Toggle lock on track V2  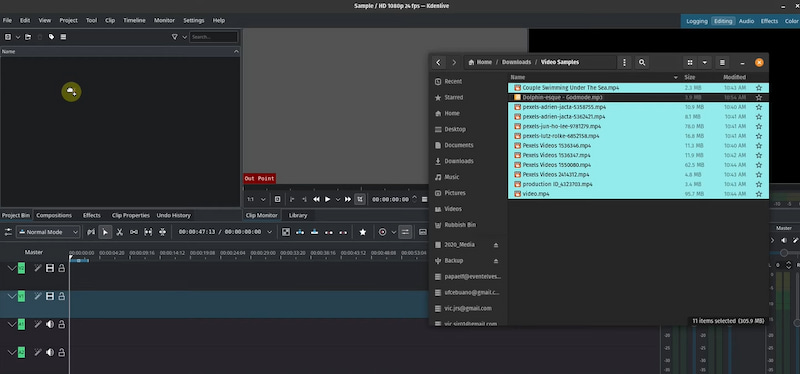pos(62,268)
